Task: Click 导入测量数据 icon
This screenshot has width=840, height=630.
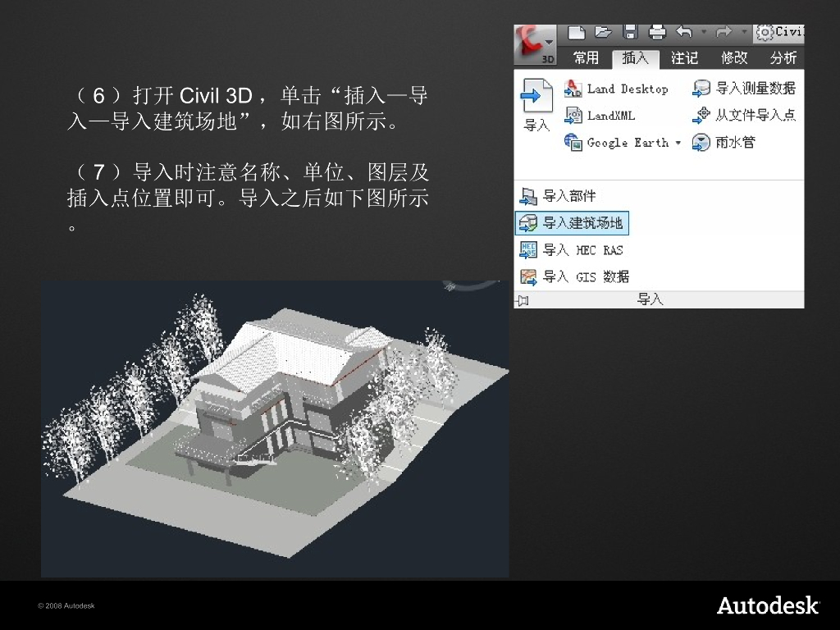Action: pos(701,89)
